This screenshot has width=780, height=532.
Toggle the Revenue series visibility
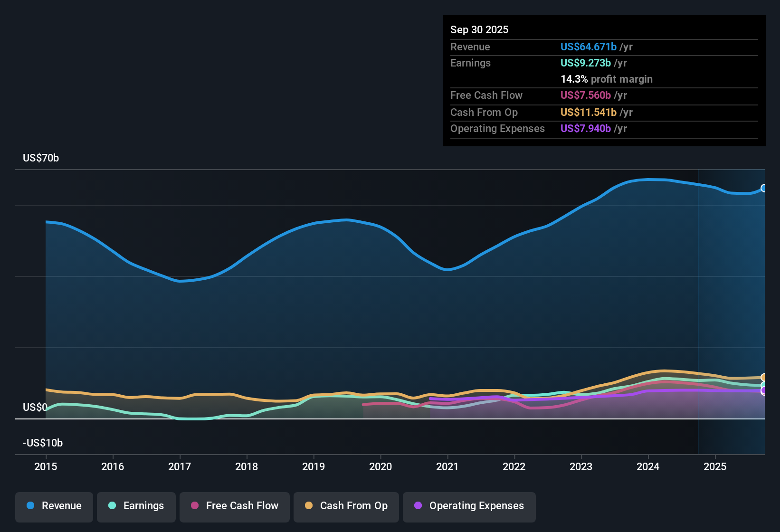(54, 506)
